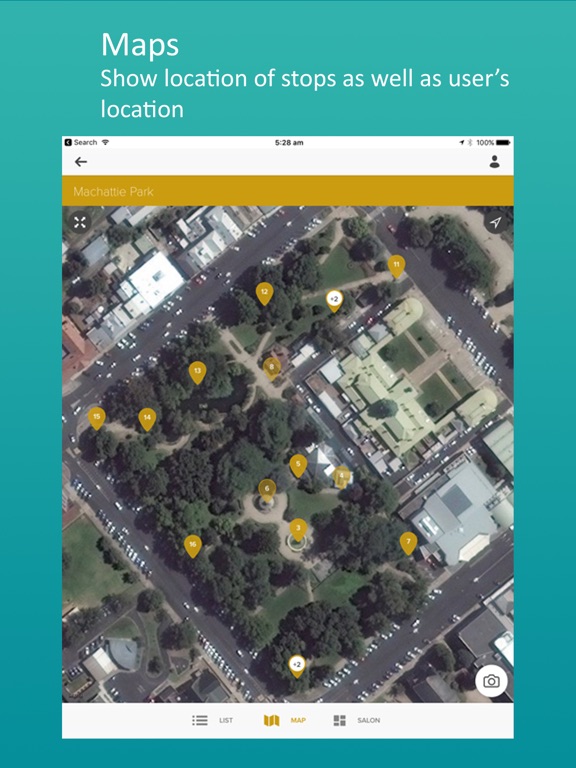Screen dimensions: 576x768
Task: Select map pin 3
Action: pos(298,530)
